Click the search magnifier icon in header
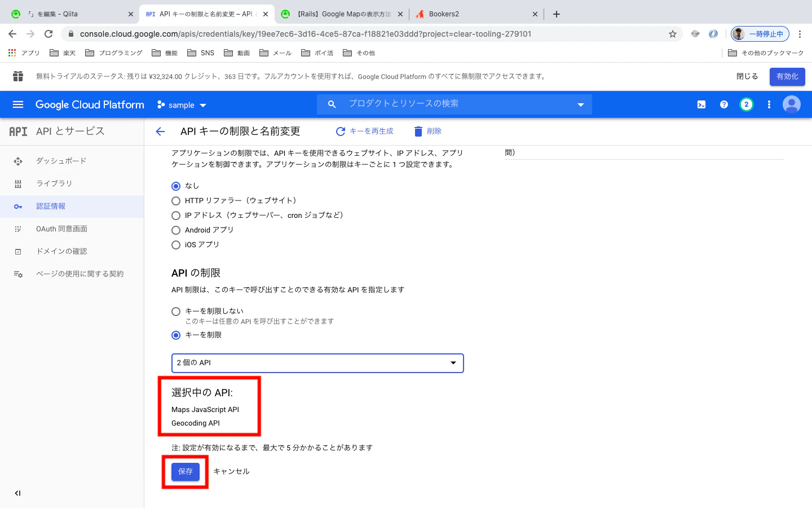Screen dimensions: 812x508 332,104
